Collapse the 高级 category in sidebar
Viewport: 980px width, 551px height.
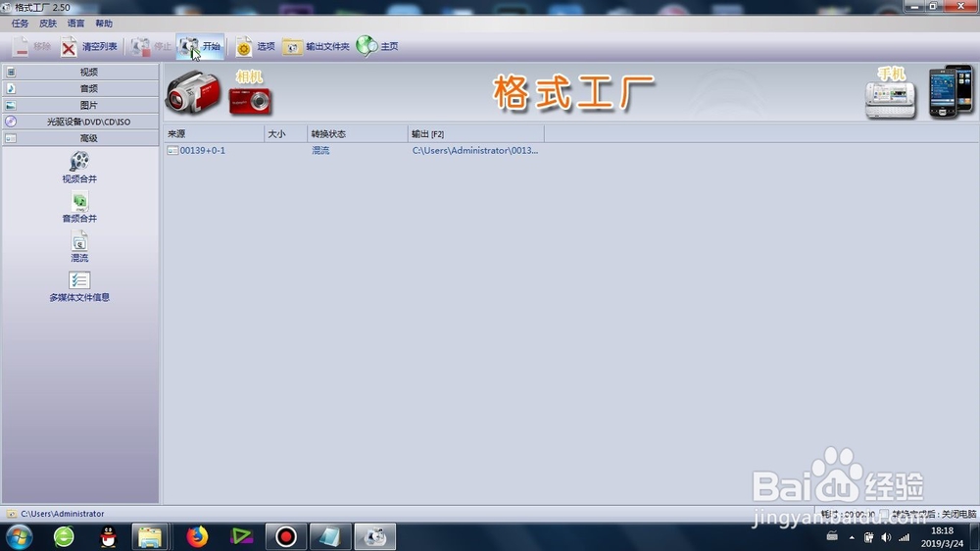80,138
